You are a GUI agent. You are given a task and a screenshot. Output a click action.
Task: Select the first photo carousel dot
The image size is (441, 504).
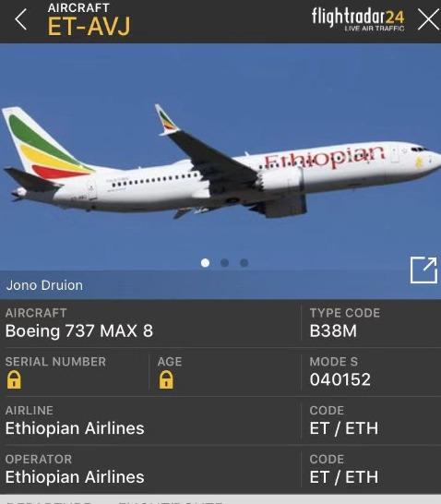205,263
